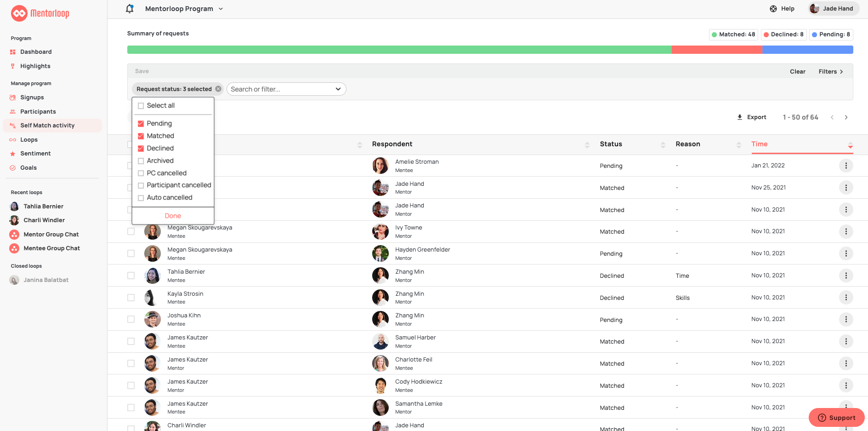Click the Matched: 48 legend badge

pyautogui.click(x=733, y=34)
